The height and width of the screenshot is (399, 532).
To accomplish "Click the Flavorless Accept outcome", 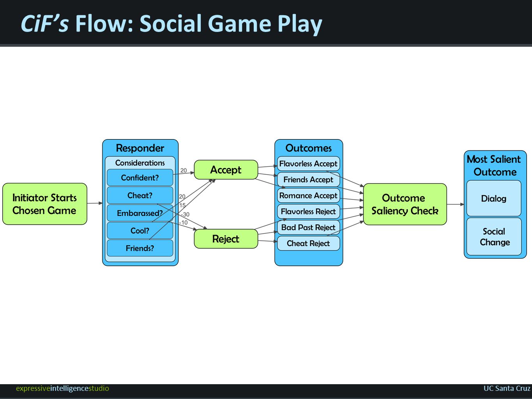I will 308,164.
